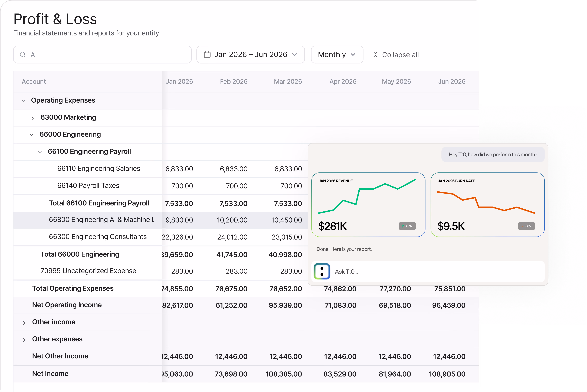Click the 'Done! Here is your report.' message
This screenshot has width=587, height=392.
pos(344,249)
